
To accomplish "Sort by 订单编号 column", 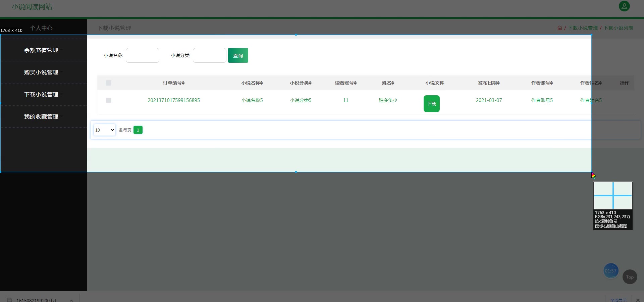I will click(174, 83).
